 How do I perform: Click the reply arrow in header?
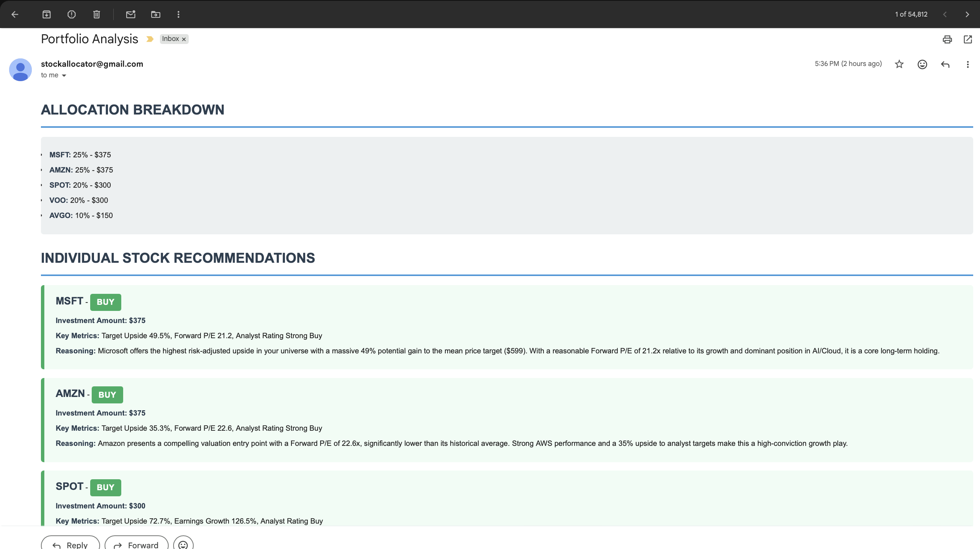945,64
